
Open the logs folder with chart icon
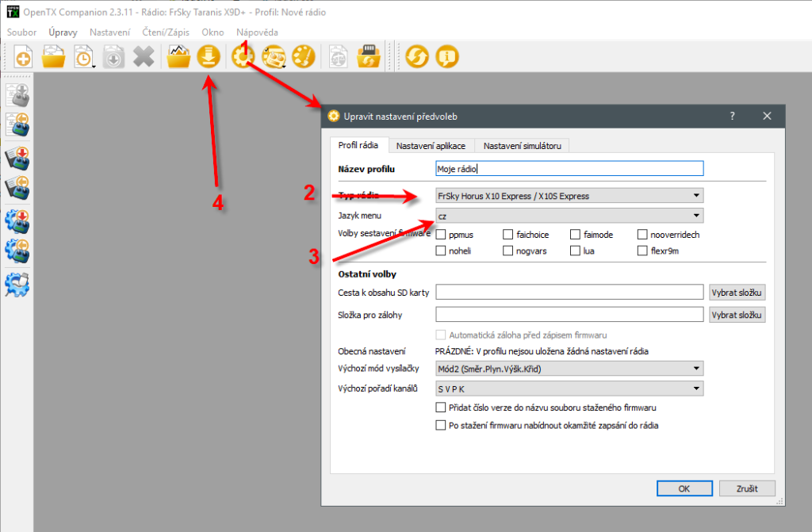click(x=178, y=57)
